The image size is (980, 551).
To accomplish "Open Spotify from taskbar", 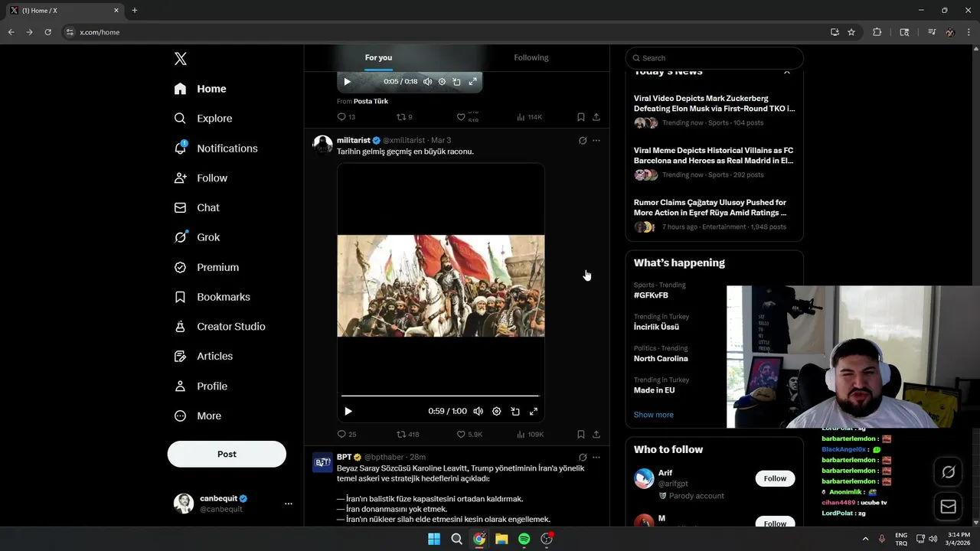I will [x=524, y=539].
